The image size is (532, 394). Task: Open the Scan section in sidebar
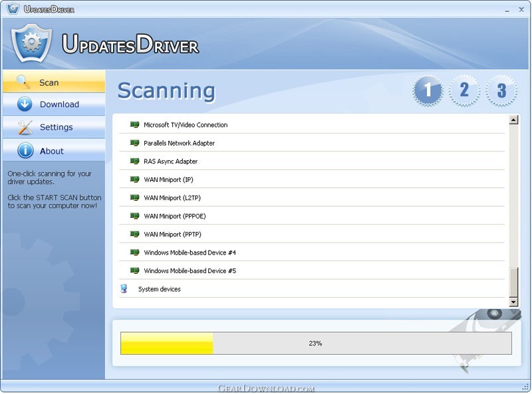click(x=54, y=82)
